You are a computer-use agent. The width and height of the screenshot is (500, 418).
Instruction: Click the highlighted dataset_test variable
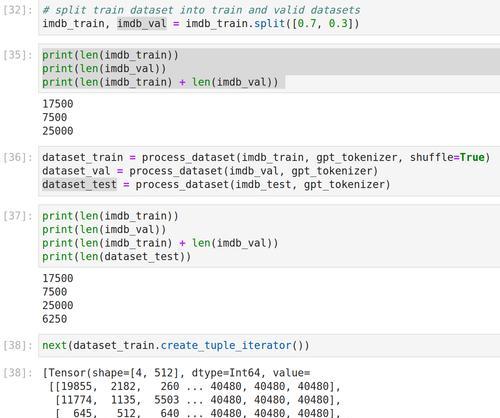[x=79, y=184]
